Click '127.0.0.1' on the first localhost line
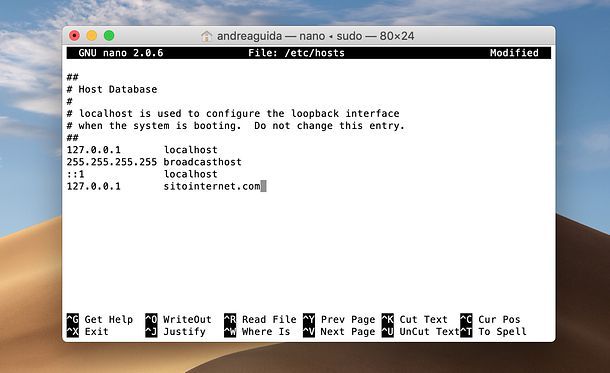 tap(94, 150)
